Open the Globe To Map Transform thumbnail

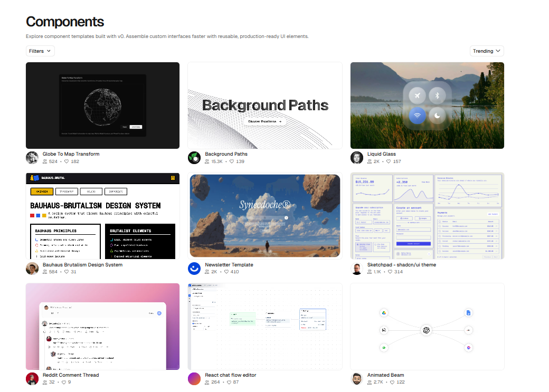coord(102,106)
